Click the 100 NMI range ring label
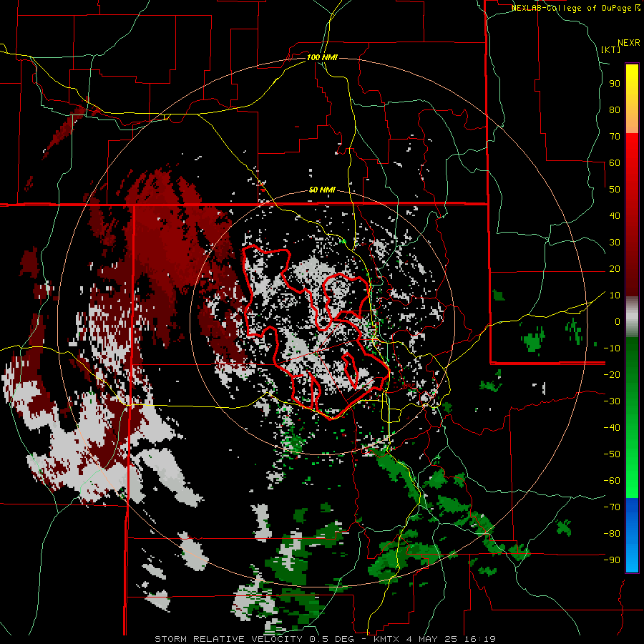 point(322,57)
